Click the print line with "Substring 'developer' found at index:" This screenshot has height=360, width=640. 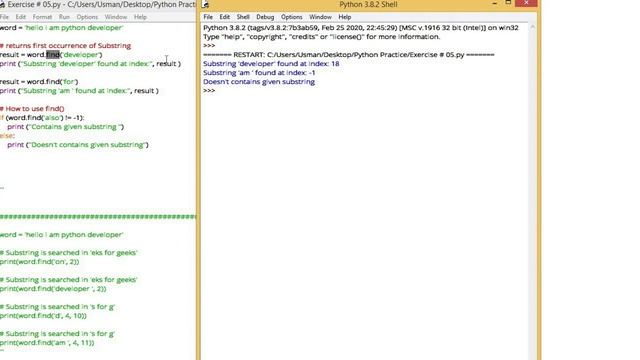point(90,64)
